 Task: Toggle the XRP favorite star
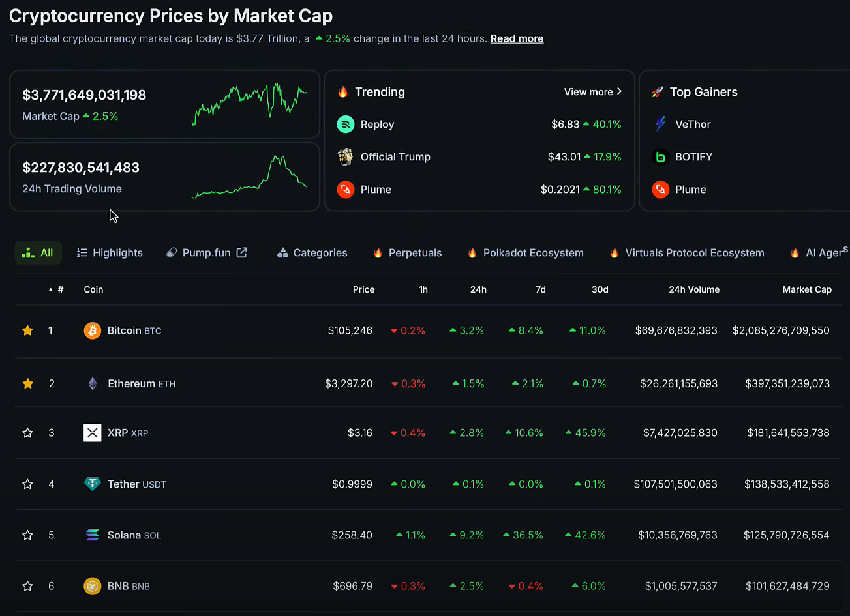[27, 433]
